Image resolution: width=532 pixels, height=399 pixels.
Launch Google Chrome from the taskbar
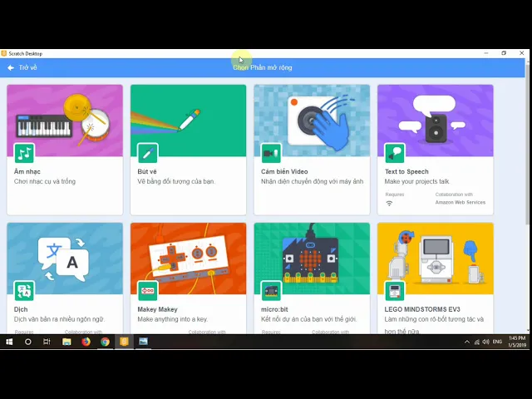click(105, 342)
